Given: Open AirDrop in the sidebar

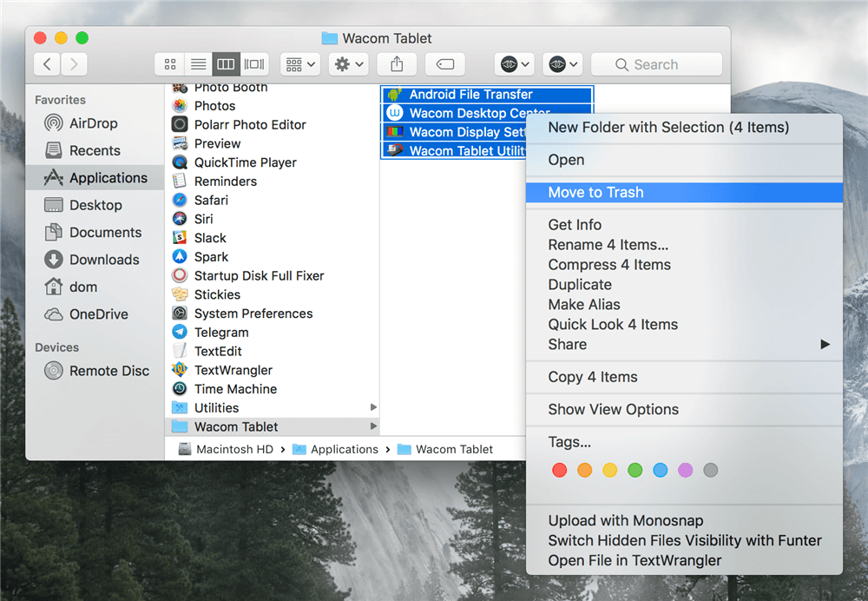Looking at the screenshot, I should [93, 123].
